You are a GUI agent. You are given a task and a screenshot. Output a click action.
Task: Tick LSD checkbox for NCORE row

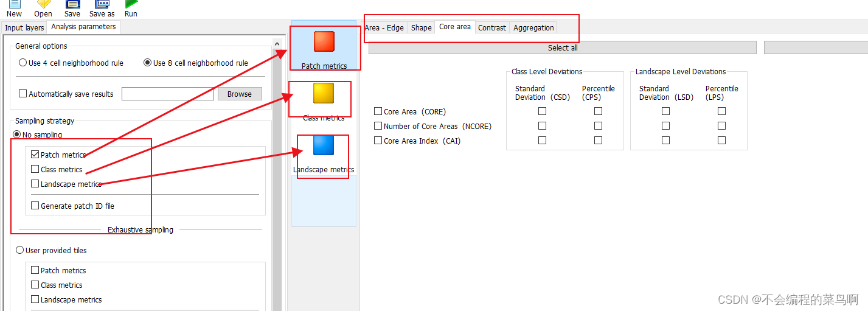tap(666, 126)
